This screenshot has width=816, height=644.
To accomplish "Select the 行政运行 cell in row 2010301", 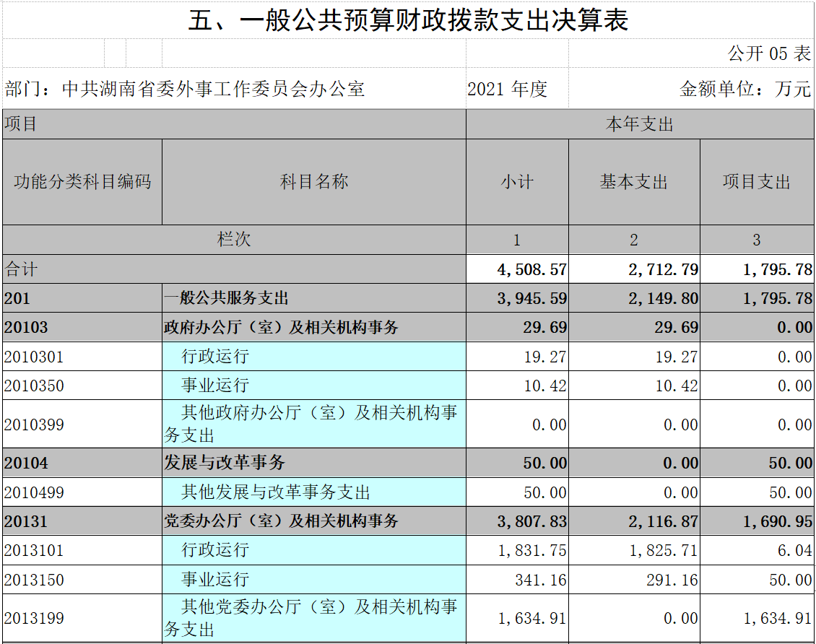I will (x=314, y=357).
